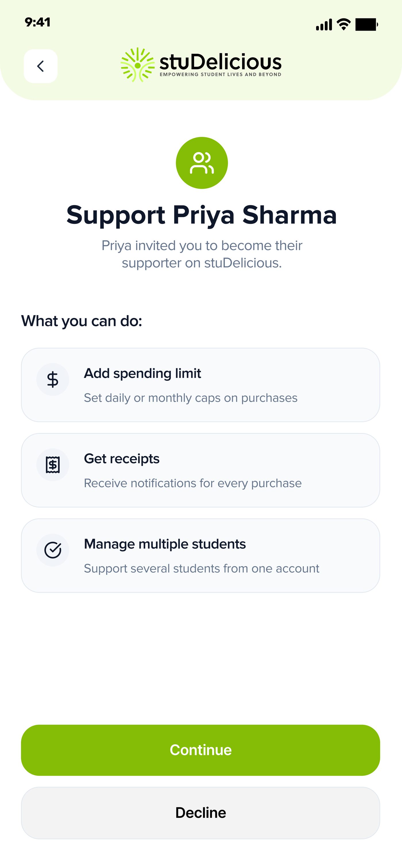Tap the 9:41 clock in status bar
The width and height of the screenshot is (402, 868).
pyautogui.click(x=37, y=22)
